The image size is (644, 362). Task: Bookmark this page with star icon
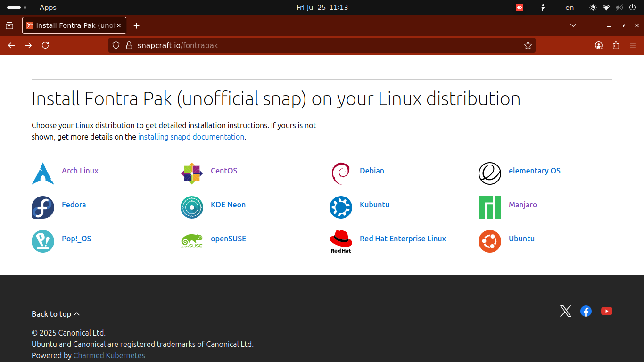coord(528,45)
